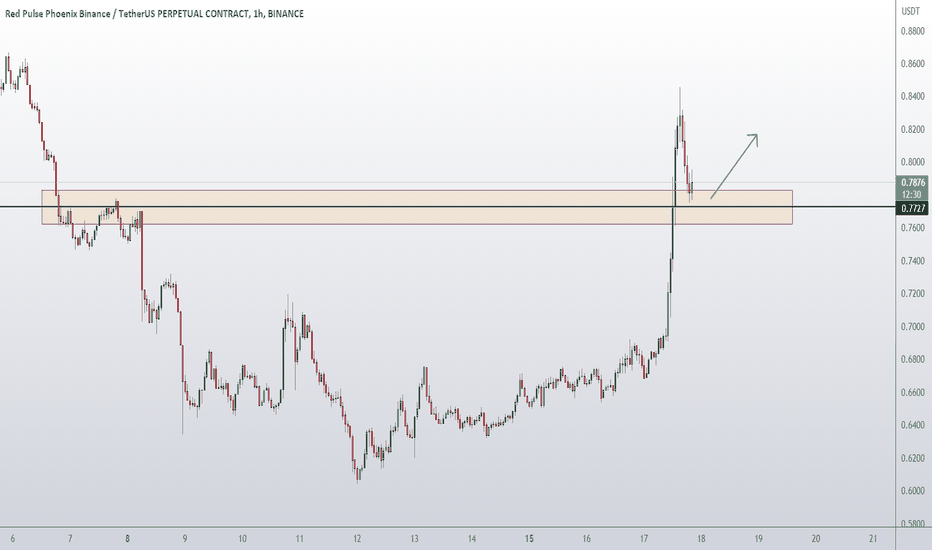This screenshot has height=550, width=932.
Task: Click price axis value 0.7600
Action: [912, 228]
